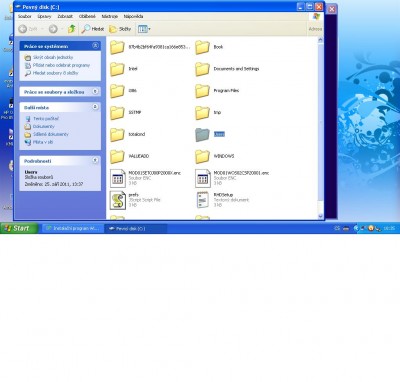
Task: Select the prefs JScript file icon
Action: [x=117, y=200]
